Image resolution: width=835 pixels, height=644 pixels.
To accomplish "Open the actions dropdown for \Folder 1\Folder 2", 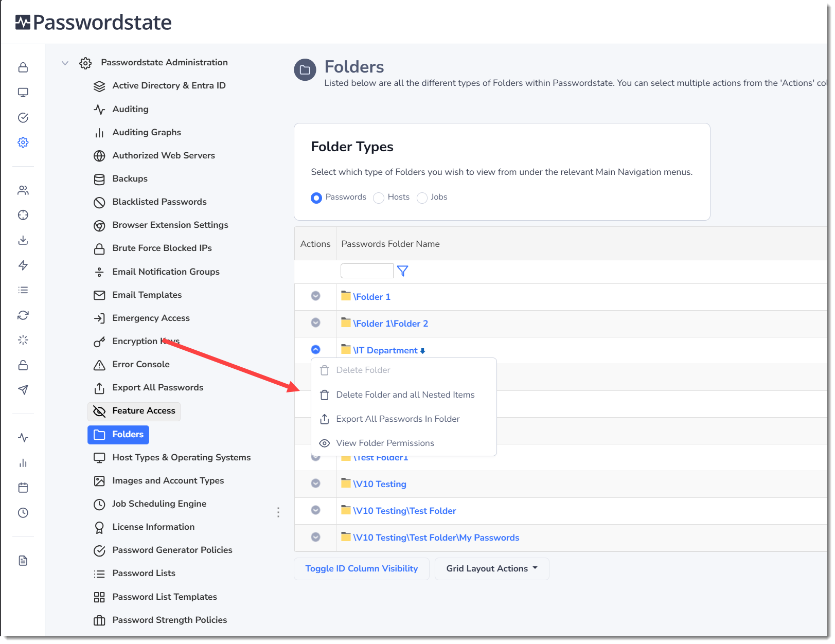I will (316, 323).
